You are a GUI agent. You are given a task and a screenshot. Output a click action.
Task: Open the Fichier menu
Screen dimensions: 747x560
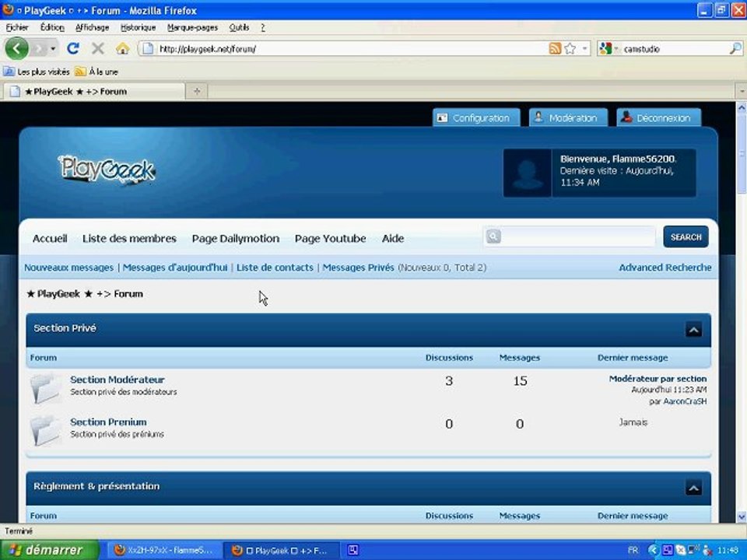(17, 28)
